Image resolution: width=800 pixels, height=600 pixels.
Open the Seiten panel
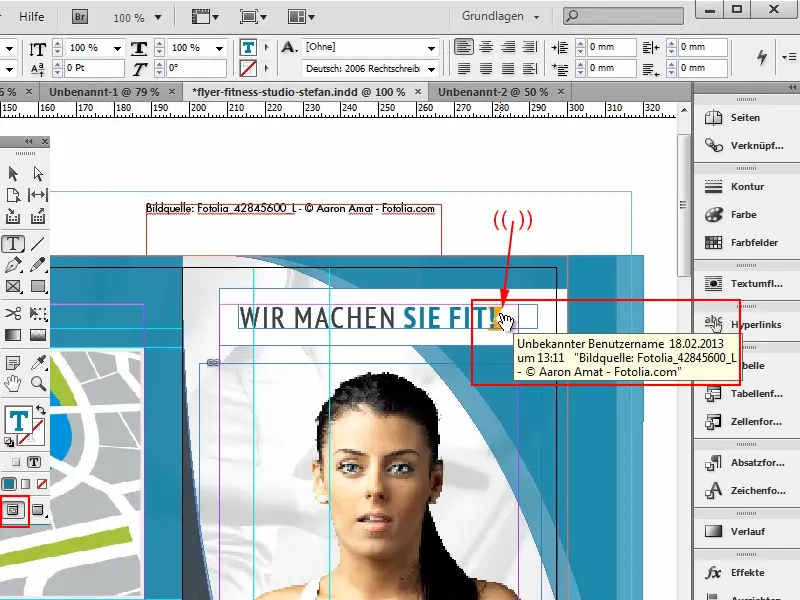tap(746, 117)
